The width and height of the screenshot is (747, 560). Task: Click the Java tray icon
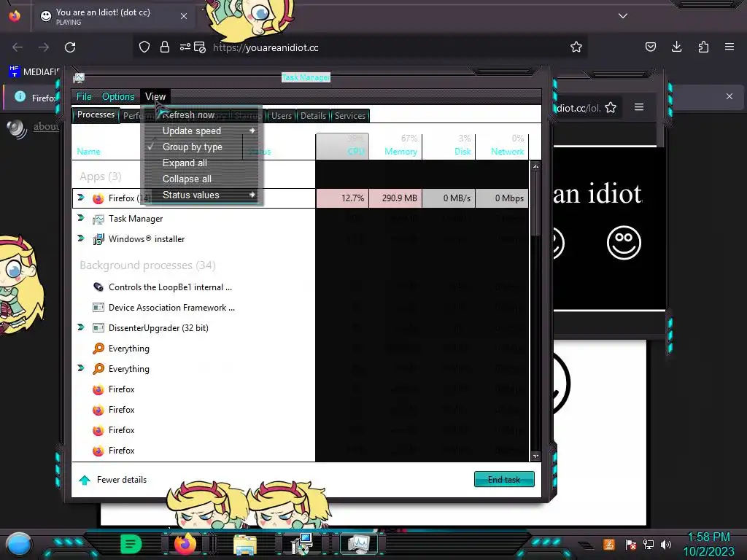coord(609,544)
